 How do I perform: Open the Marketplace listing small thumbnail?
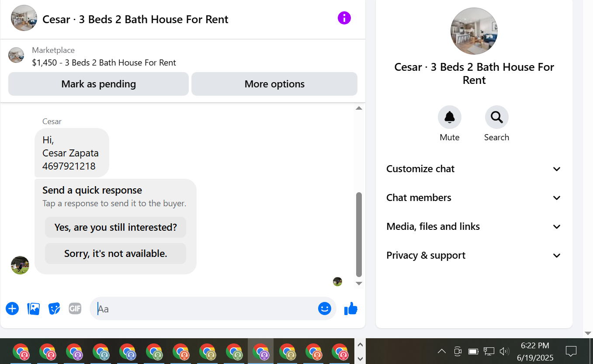click(x=16, y=55)
